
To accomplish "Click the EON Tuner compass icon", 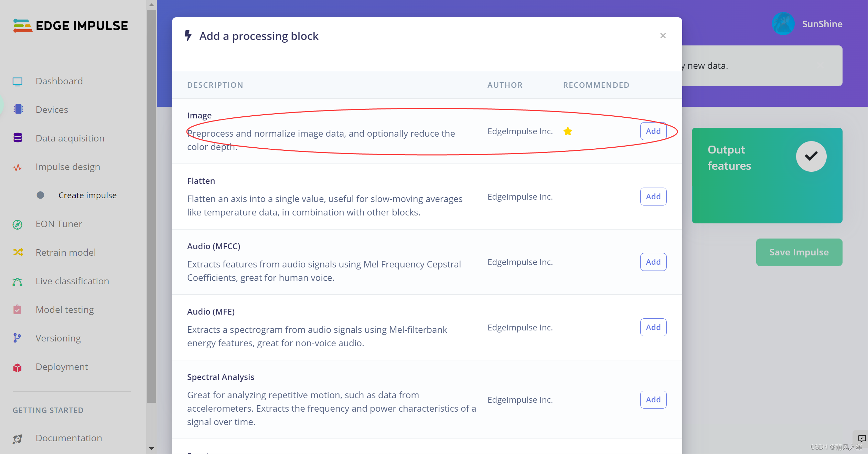I will pos(18,224).
